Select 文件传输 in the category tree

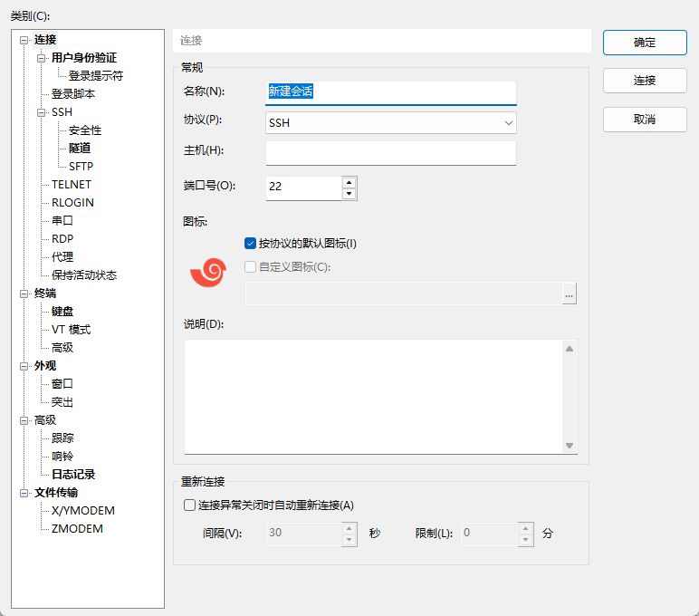[x=56, y=493]
